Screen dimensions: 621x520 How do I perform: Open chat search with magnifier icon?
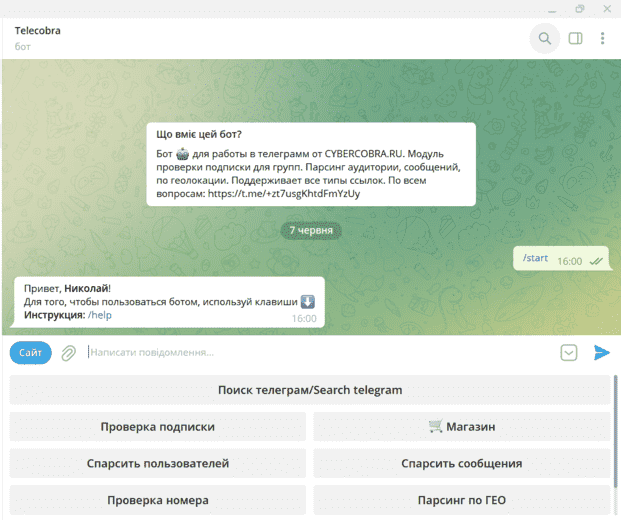click(545, 38)
